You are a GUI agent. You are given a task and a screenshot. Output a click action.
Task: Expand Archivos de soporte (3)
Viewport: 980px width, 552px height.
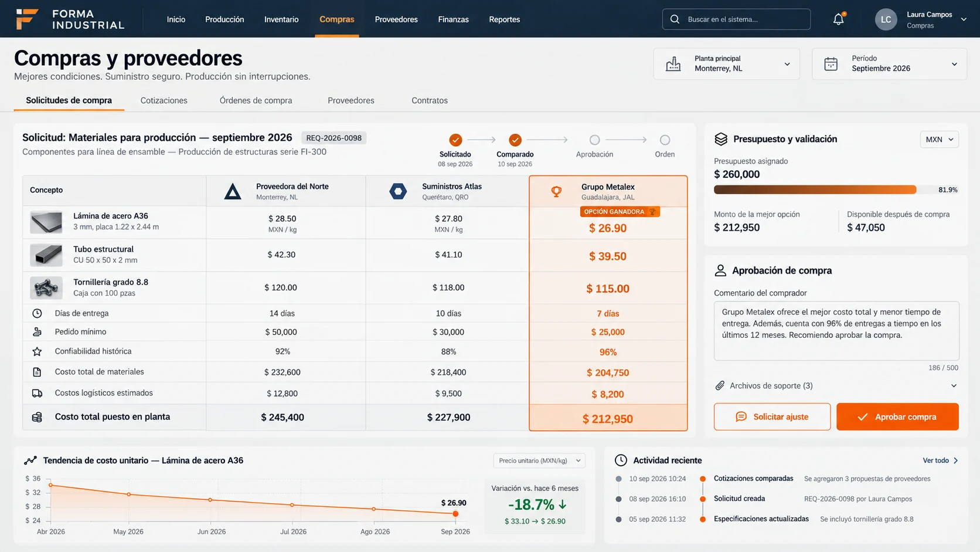(x=836, y=385)
